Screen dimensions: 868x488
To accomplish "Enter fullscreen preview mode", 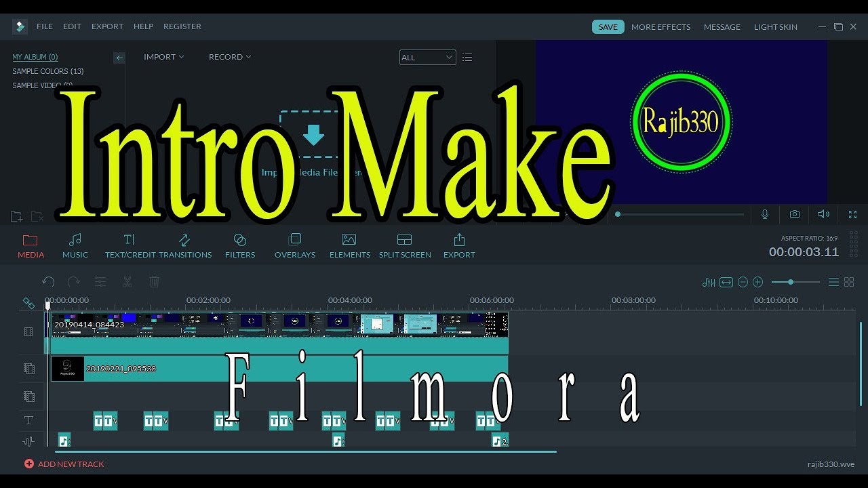I will 853,214.
